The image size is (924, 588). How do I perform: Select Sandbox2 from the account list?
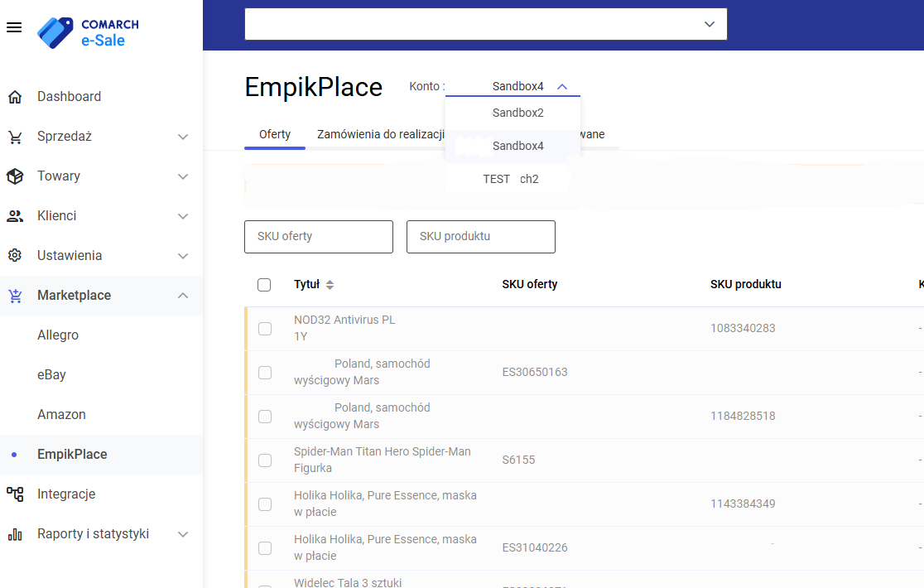[x=513, y=113]
